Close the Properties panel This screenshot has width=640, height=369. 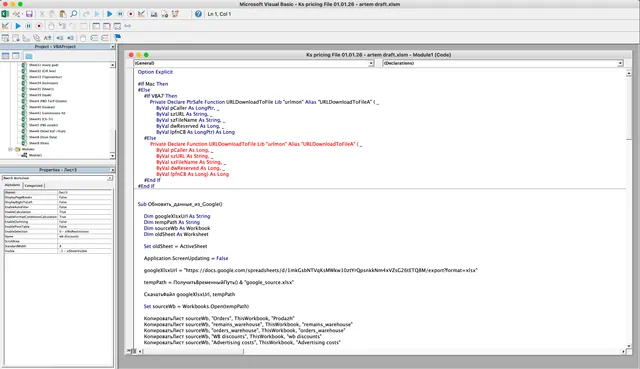(x=113, y=170)
